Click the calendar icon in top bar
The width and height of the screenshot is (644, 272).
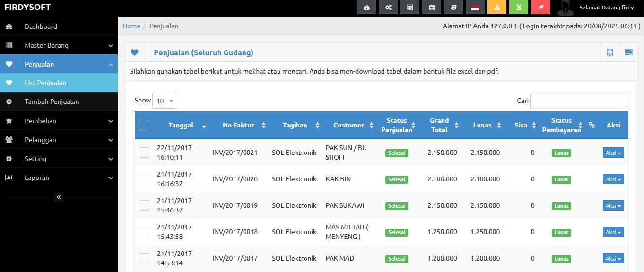click(x=432, y=8)
